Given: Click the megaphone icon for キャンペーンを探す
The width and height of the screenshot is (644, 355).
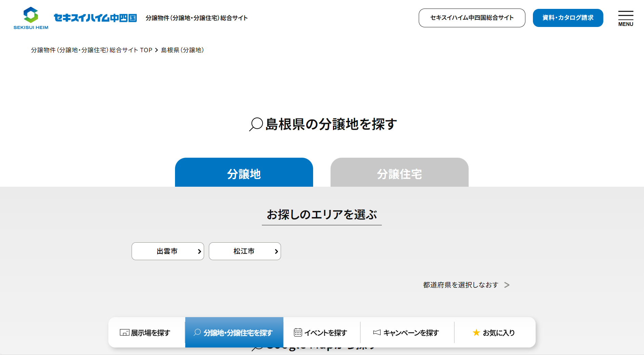Looking at the screenshot, I should [377, 332].
